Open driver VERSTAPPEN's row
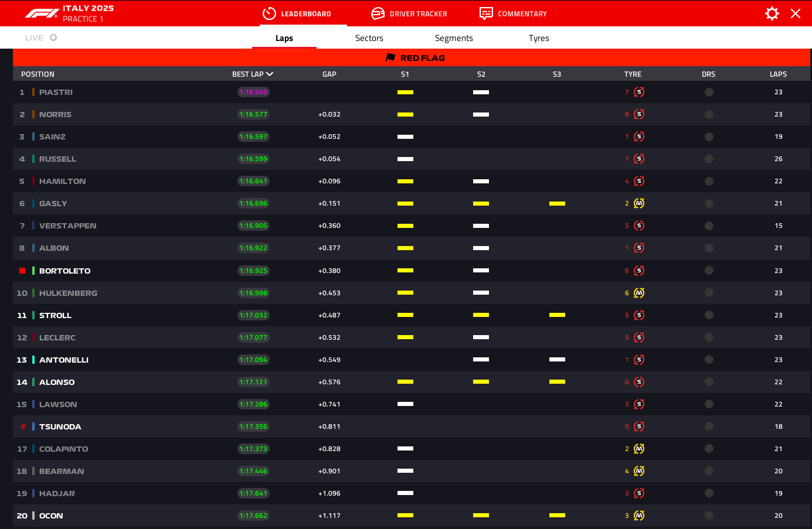Image resolution: width=812 pixels, height=529 pixels. [x=411, y=226]
